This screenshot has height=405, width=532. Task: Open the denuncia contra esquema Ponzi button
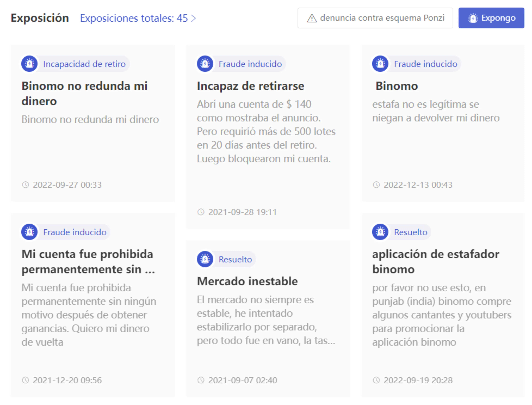[375, 18]
